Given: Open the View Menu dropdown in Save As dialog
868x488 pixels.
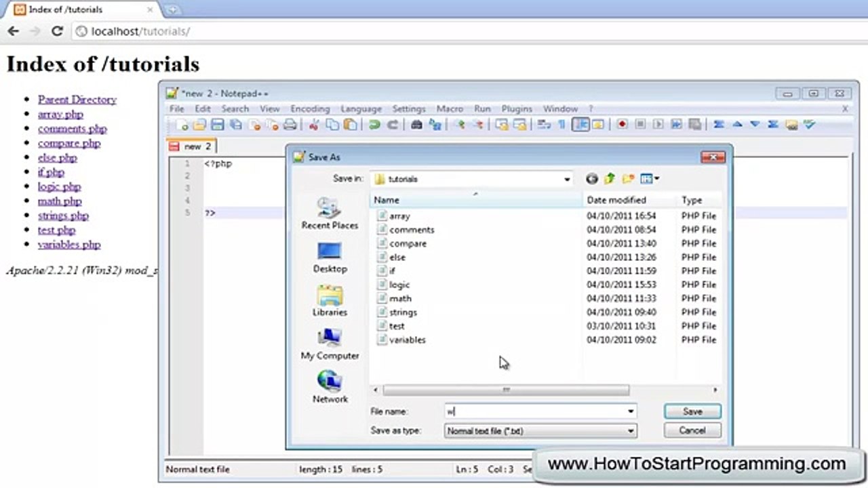Looking at the screenshot, I should (650, 179).
